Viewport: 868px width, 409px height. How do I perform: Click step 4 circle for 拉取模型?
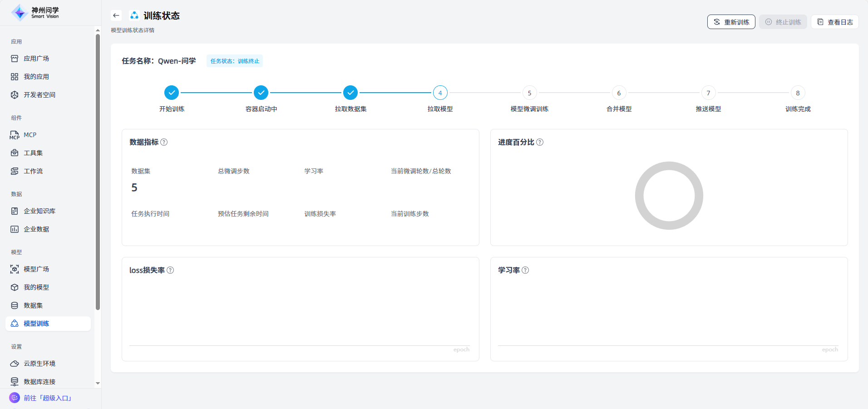(440, 93)
